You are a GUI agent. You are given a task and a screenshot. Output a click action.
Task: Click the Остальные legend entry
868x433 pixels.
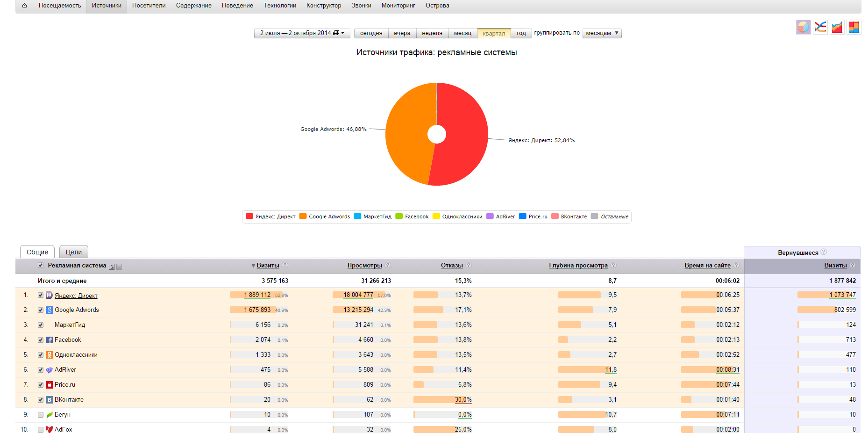610,216
